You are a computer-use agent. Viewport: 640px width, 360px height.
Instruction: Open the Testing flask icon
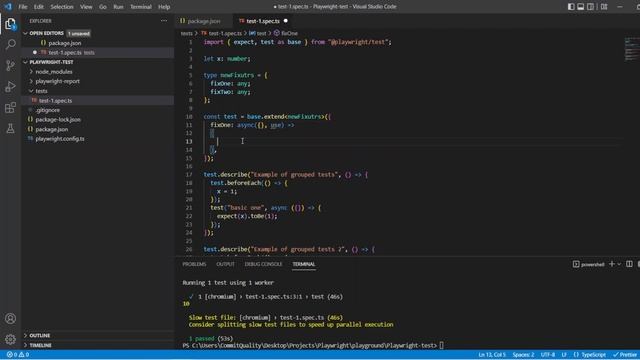click(10, 129)
